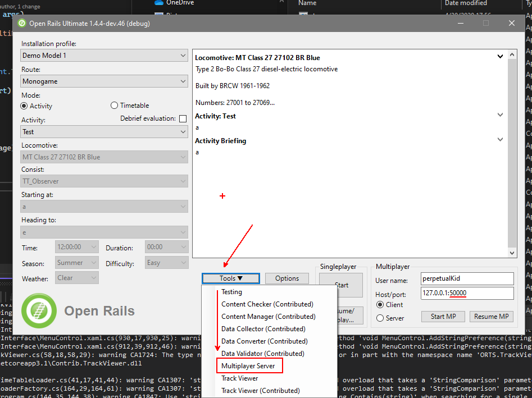
Task: Click the Open Rails title bar icon
Action: coord(22,24)
